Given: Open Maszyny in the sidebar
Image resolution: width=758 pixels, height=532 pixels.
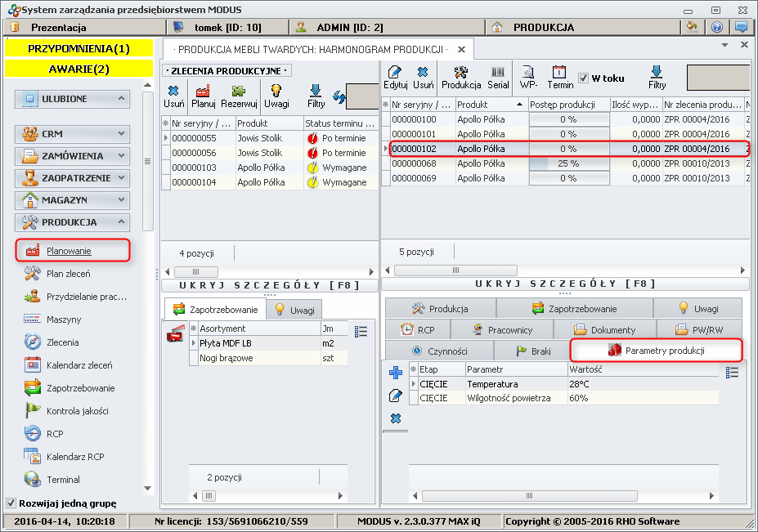Looking at the screenshot, I should pyautogui.click(x=63, y=320).
